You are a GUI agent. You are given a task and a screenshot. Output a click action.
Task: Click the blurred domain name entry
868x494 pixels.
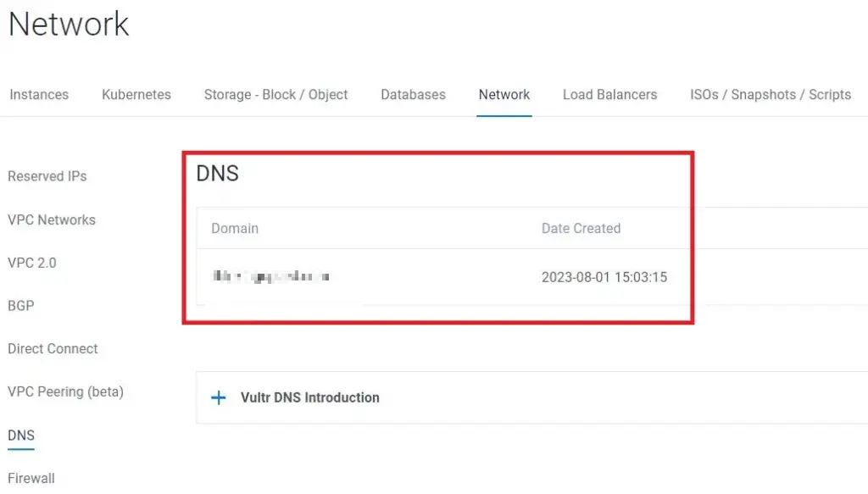[x=271, y=276]
